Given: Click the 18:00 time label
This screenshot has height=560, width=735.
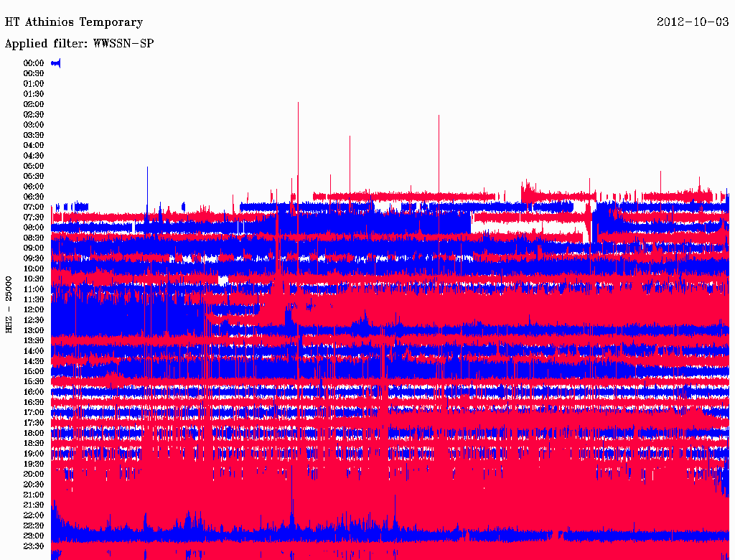Looking at the screenshot, I should 34,433.
